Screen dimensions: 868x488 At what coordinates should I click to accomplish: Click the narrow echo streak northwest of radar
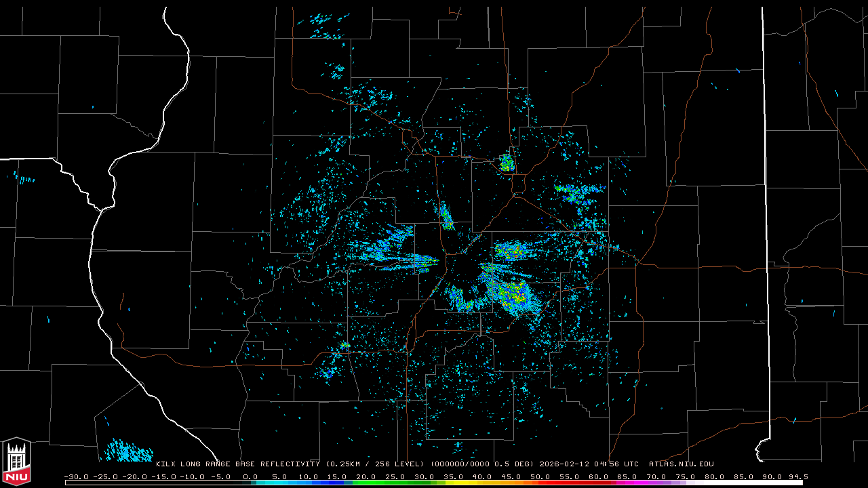pos(446,217)
